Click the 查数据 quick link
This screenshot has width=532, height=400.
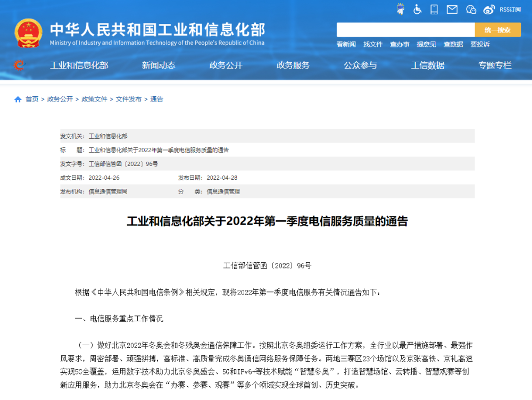453,45
